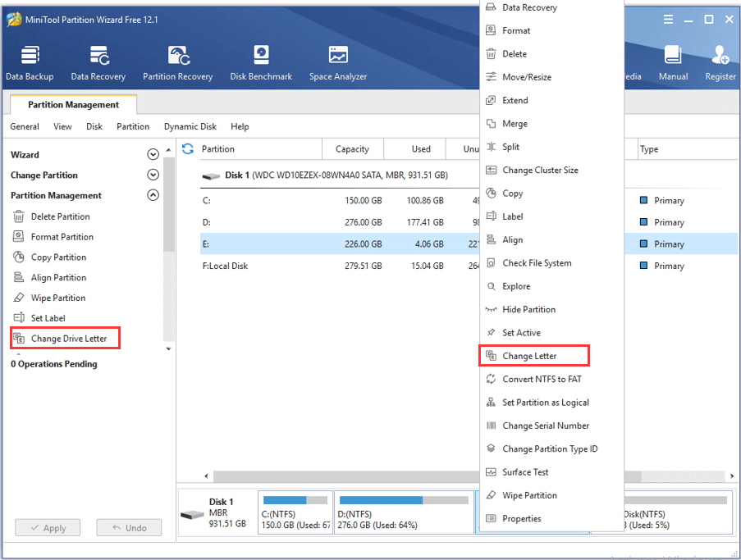Click the Surface Test icon in context menu
The width and height of the screenshot is (741, 560).
(x=491, y=471)
